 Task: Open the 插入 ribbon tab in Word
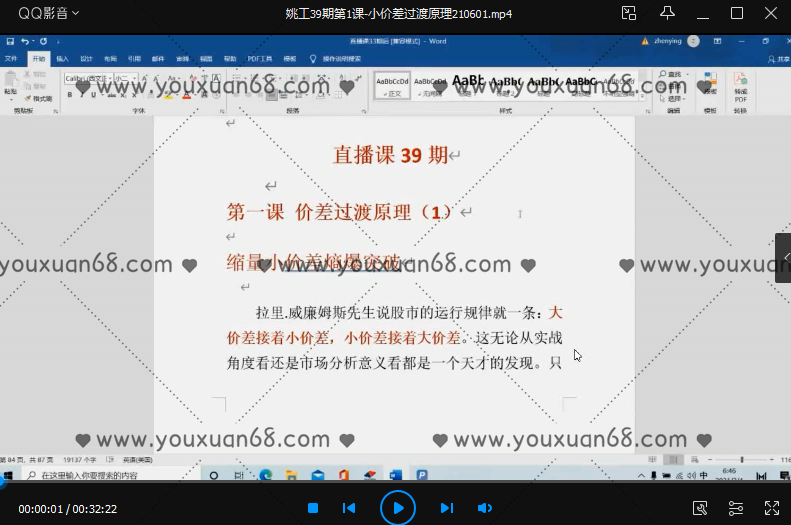62,59
